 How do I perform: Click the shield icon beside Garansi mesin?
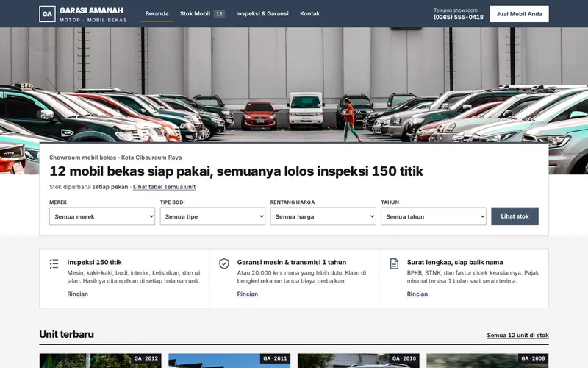[x=224, y=263]
